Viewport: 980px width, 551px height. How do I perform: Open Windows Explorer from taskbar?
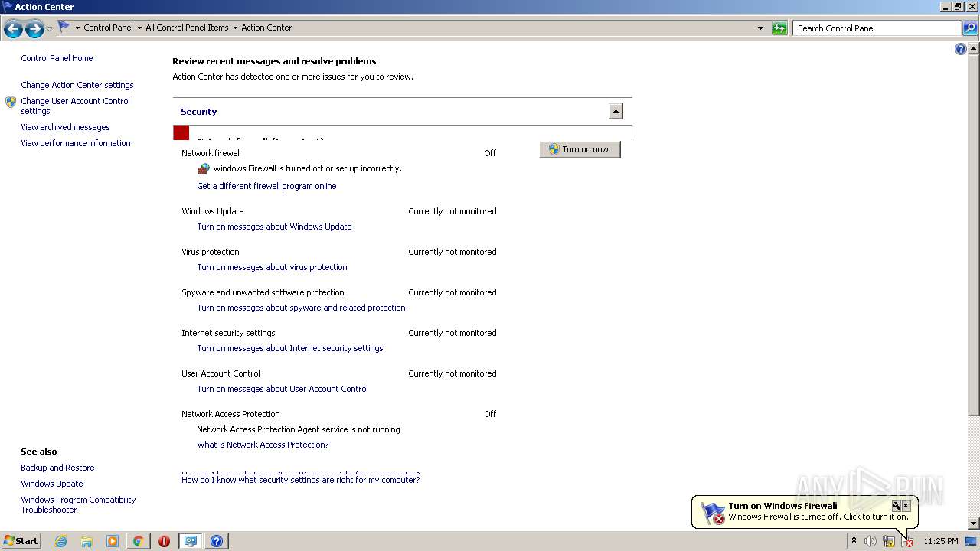pos(87,541)
